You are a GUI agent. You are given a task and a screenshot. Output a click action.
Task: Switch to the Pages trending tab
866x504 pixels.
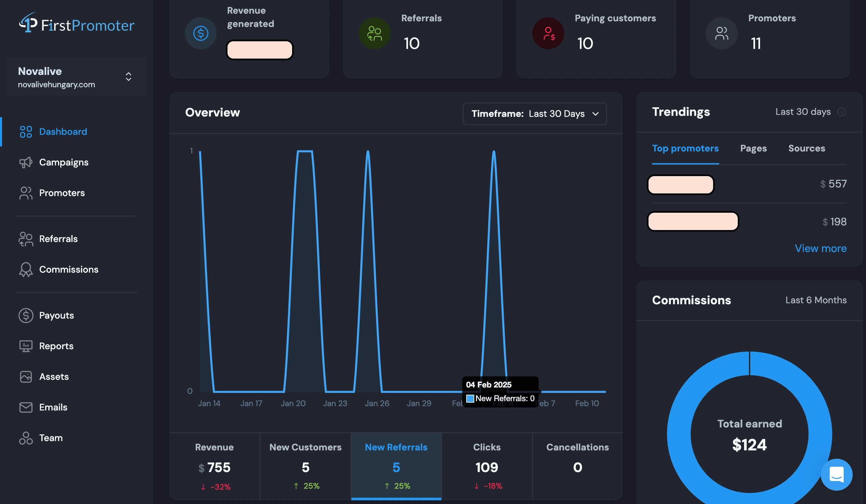(x=752, y=149)
